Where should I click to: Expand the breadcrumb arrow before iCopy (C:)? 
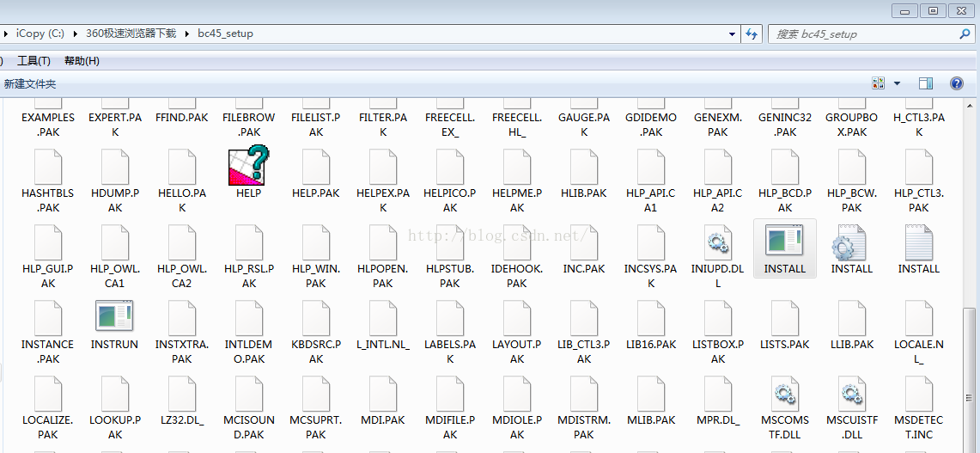[x=6, y=34]
